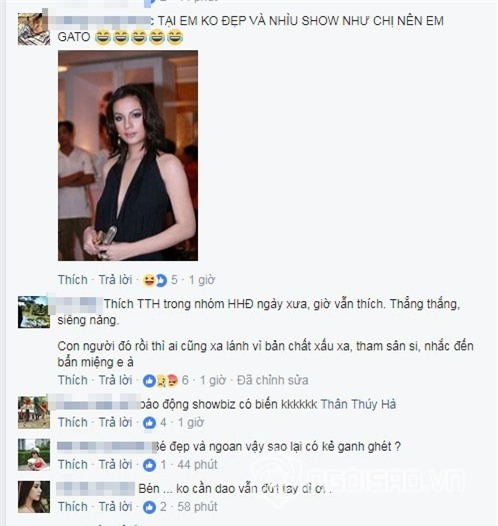The image size is (498, 526).
Task: Open the GATO commenter's profile picture
Action: click(x=34, y=29)
